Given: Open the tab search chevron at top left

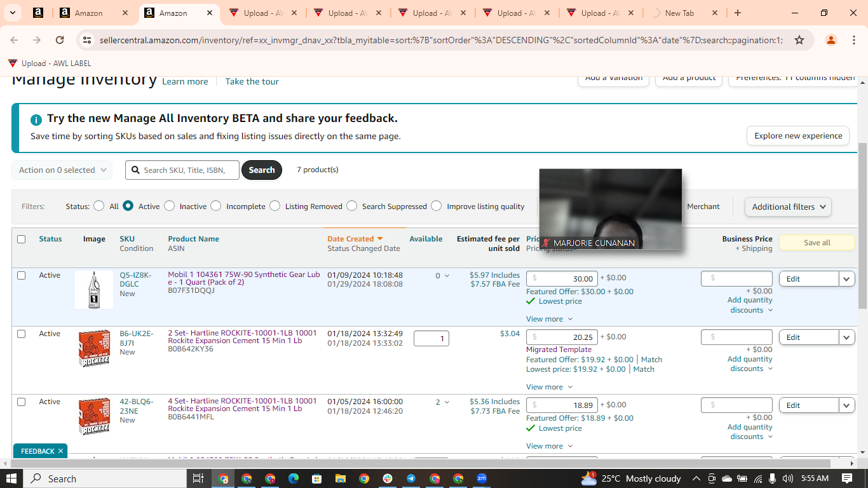Looking at the screenshot, I should click(x=13, y=13).
